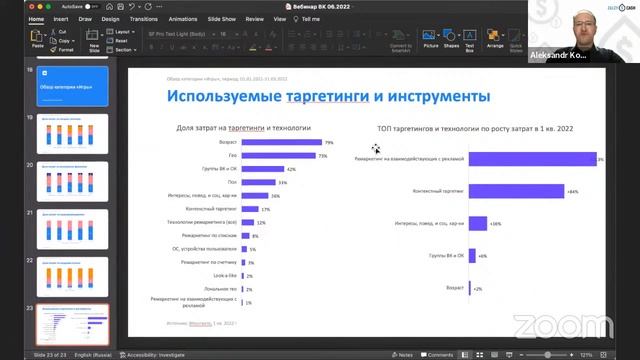Toggle the Comments pane
This screenshot has height=360, width=640.
437,355
